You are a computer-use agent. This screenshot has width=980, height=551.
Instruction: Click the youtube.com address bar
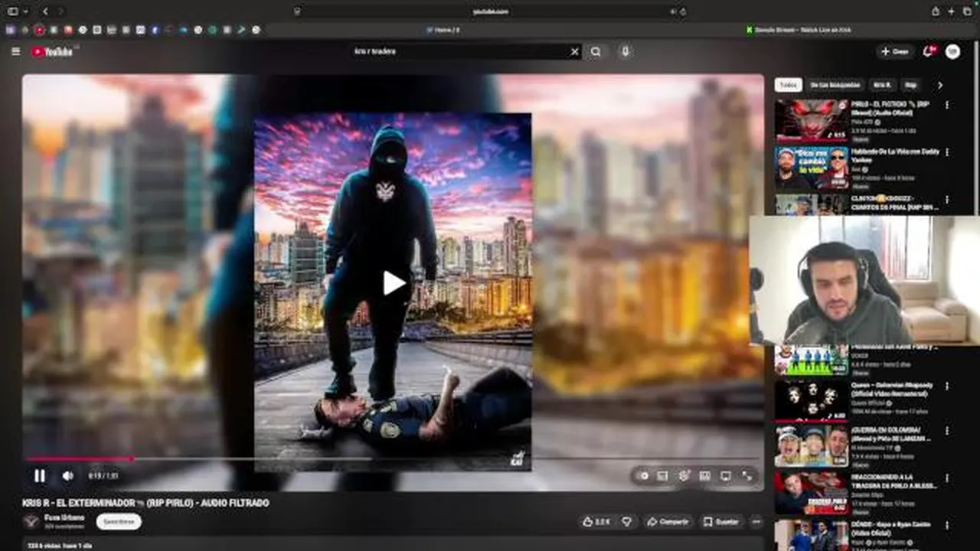tap(490, 11)
